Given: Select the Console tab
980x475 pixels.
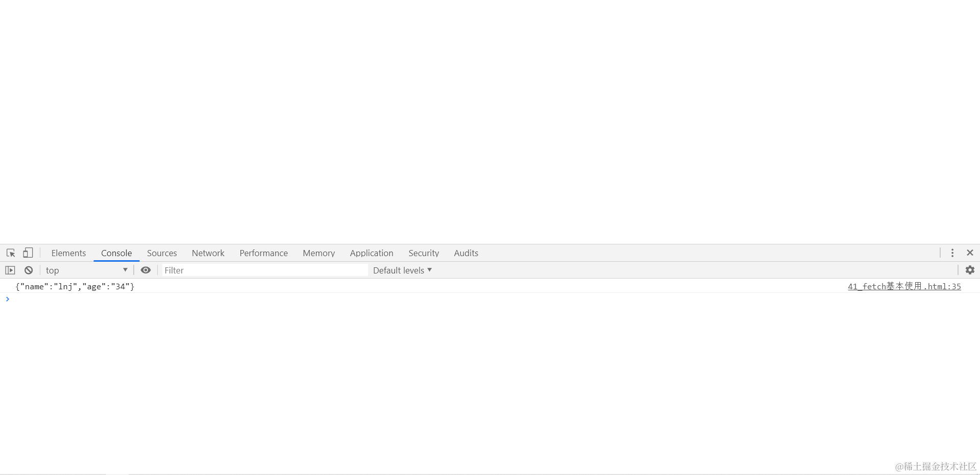Looking at the screenshot, I should 116,253.
